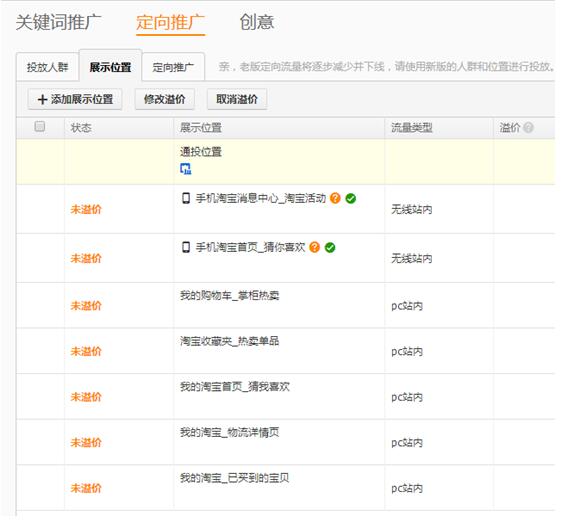
Task: Select the 定向推广 top tab
Action: pyautogui.click(x=170, y=22)
